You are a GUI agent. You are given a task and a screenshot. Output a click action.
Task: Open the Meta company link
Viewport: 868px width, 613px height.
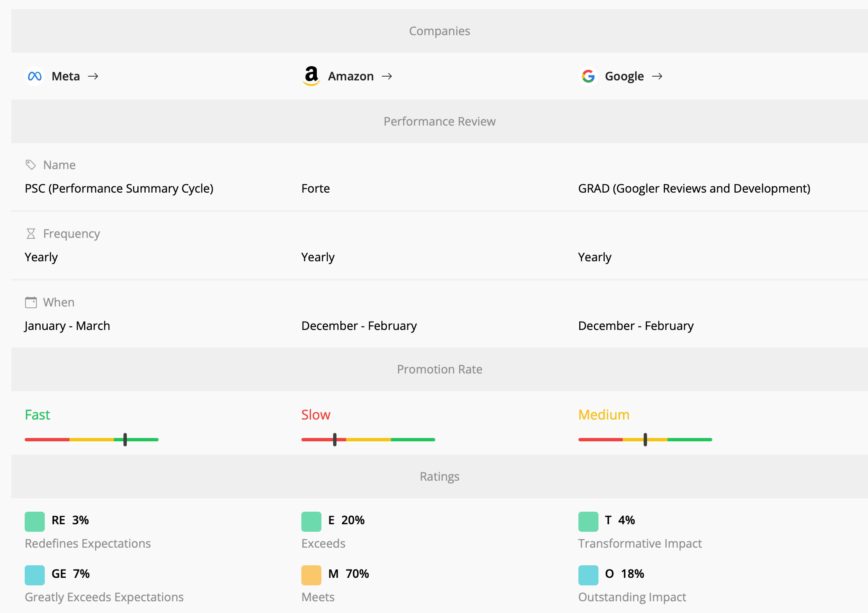(x=66, y=76)
